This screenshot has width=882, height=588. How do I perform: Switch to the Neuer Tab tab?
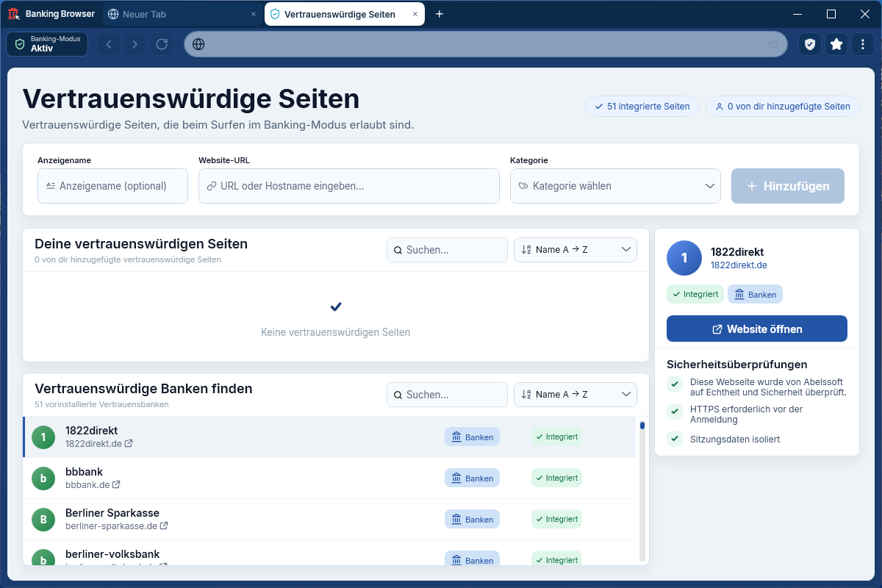coord(182,14)
